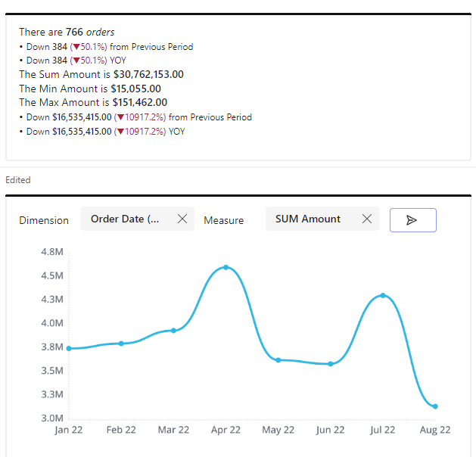The height and width of the screenshot is (457, 476).
Task: Select the Feb 22 data point
Action: tap(121, 344)
